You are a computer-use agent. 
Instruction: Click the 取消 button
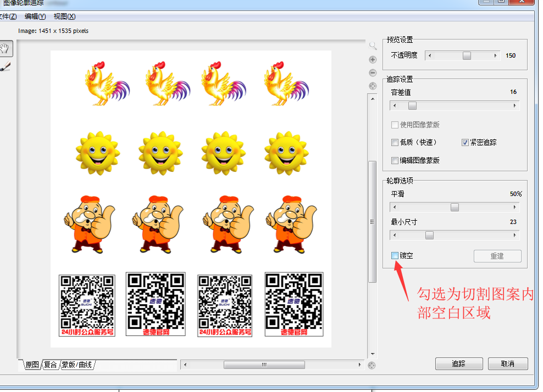tap(508, 363)
